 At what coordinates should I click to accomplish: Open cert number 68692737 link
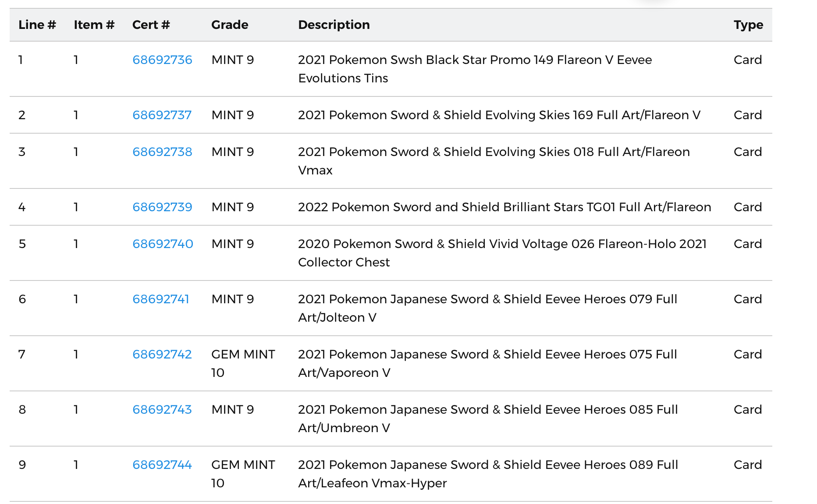point(162,115)
